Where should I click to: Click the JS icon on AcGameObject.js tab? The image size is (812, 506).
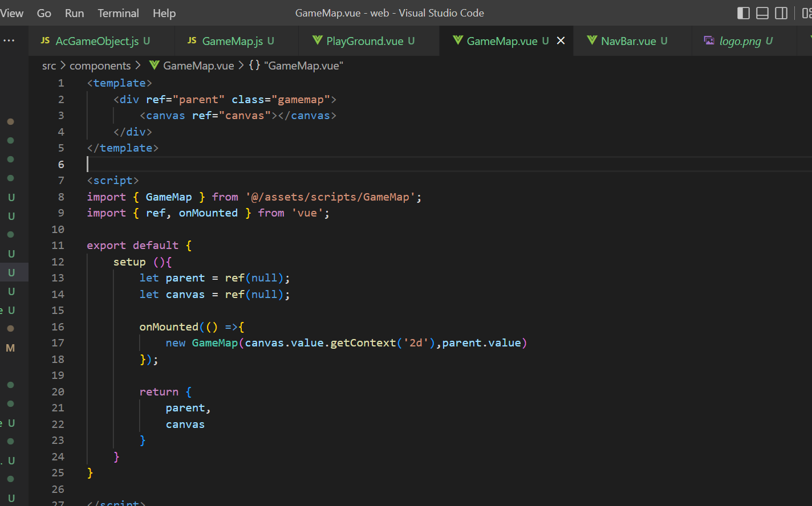45,40
